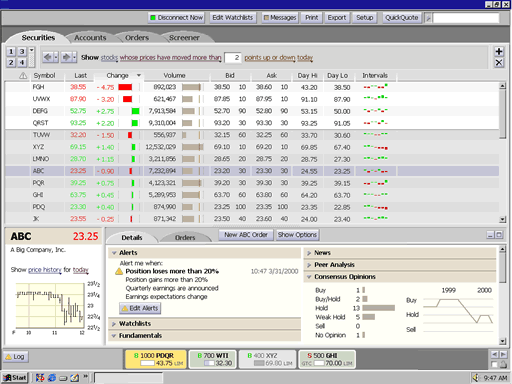Expand the Peer Analysis section
The image size is (512, 384).
[x=309, y=265]
